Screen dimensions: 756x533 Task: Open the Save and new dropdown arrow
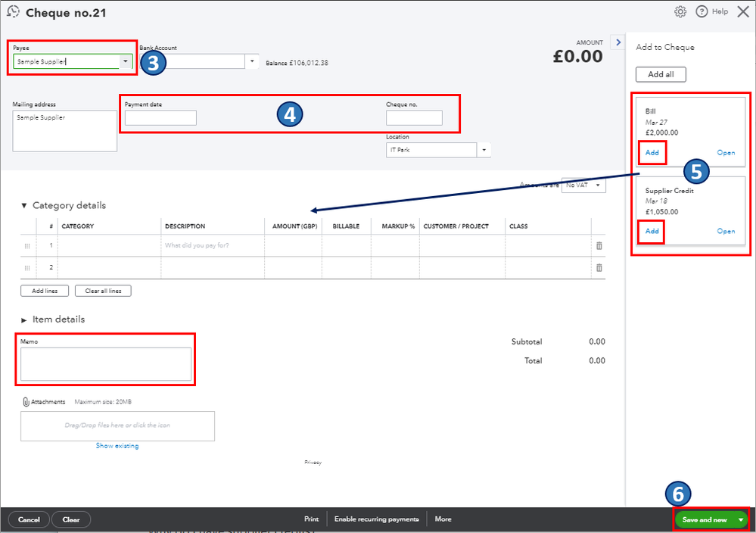741,519
